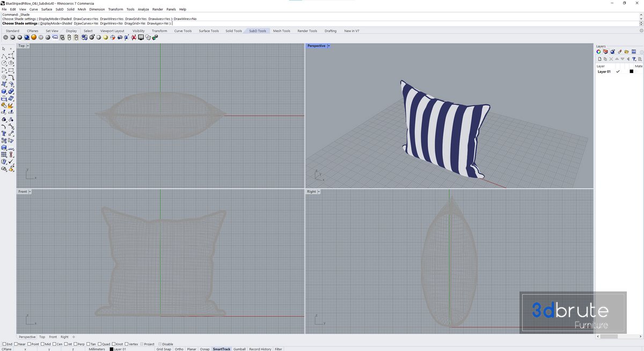This screenshot has height=351, width=644.
Task: Open the SubD menu in menu bar
Action: click(x=59, y=9)
